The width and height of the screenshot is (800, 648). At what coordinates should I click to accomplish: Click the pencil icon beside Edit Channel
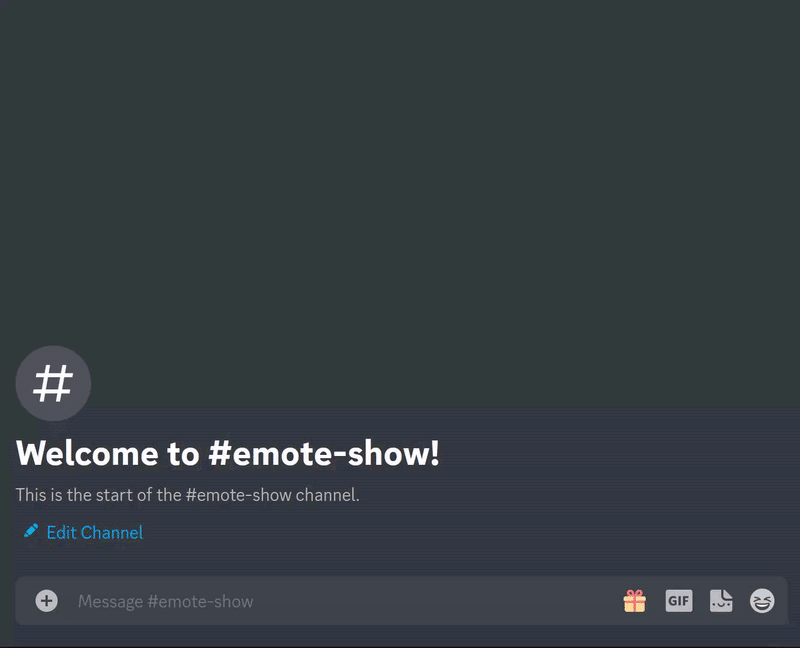pyautogui.click(x=31, y=531)
